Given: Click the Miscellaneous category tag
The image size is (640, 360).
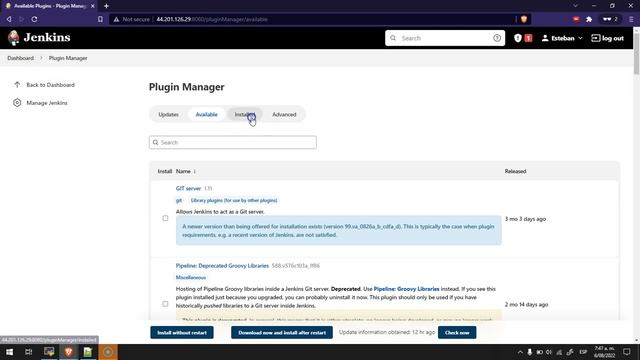Looking at the screenshot, I should click(x=191, y=277).
